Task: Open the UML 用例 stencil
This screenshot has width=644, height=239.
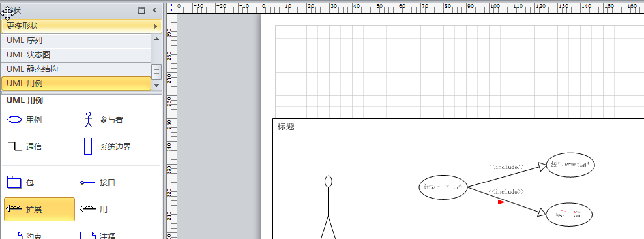Action: [x=76, y=84]
